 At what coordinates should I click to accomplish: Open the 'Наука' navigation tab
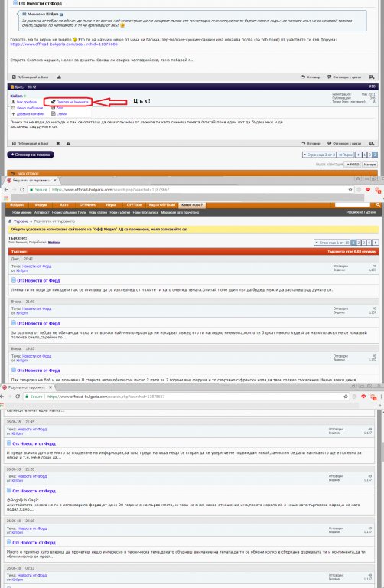(x=111, y=205)
